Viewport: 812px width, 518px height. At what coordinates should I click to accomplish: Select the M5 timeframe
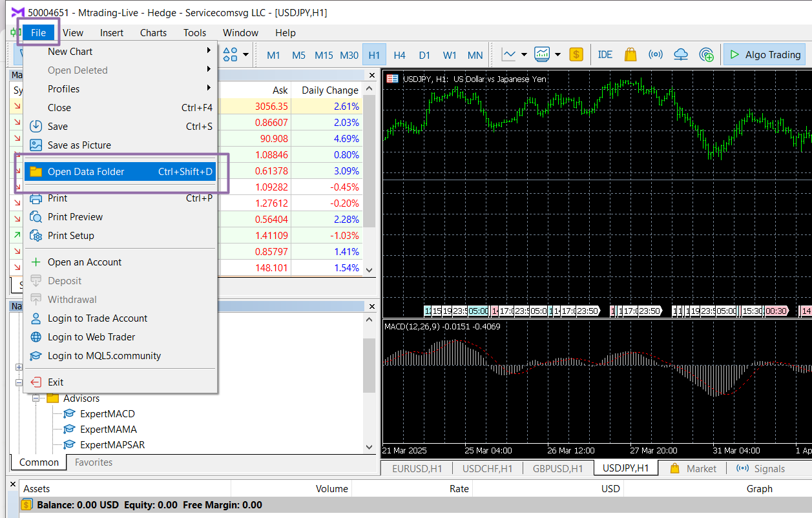(x=298, y=55)
